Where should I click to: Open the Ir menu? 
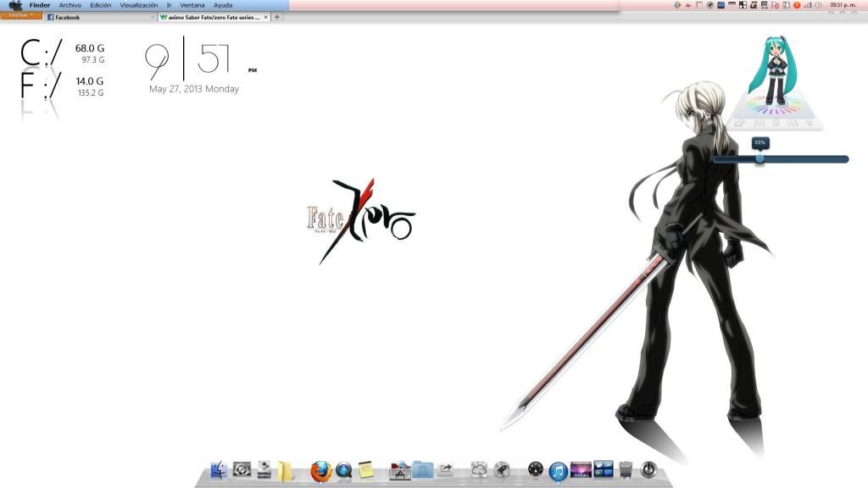169,5
